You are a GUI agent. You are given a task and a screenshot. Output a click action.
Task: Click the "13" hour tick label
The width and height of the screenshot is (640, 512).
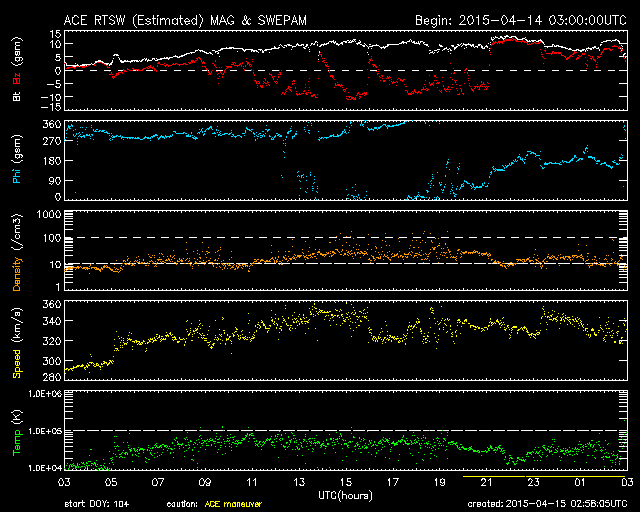click(299, 483)
